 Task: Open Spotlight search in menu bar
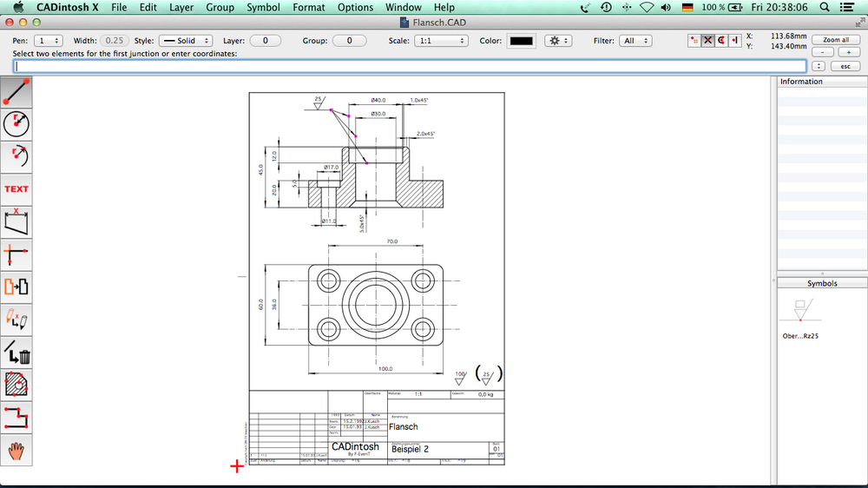point(825,7)
